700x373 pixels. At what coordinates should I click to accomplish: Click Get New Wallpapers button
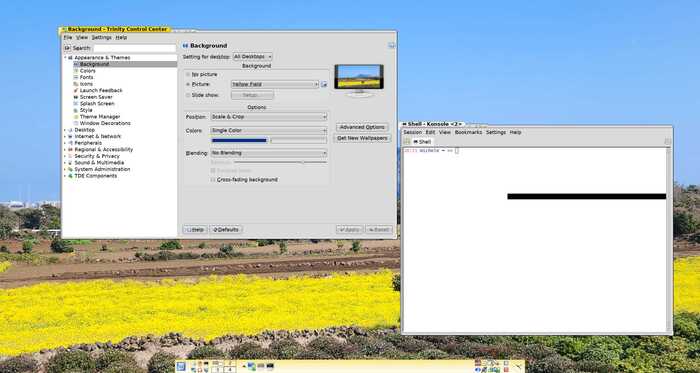coord(362,138)
